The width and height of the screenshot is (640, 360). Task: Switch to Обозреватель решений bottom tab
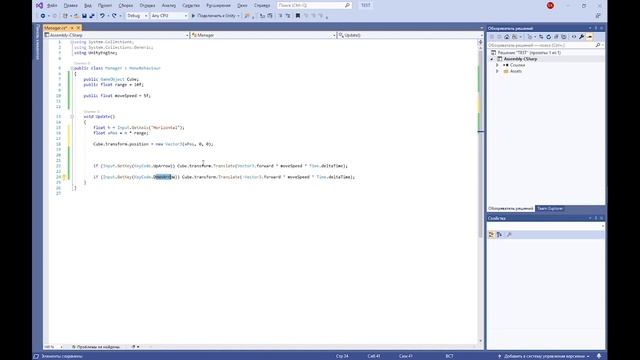pyautogui.click(x=511, y=209)
